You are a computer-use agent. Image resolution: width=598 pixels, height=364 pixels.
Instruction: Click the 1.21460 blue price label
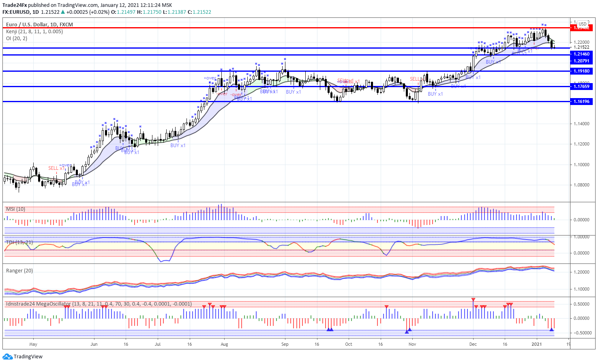[x=581, y=54]
